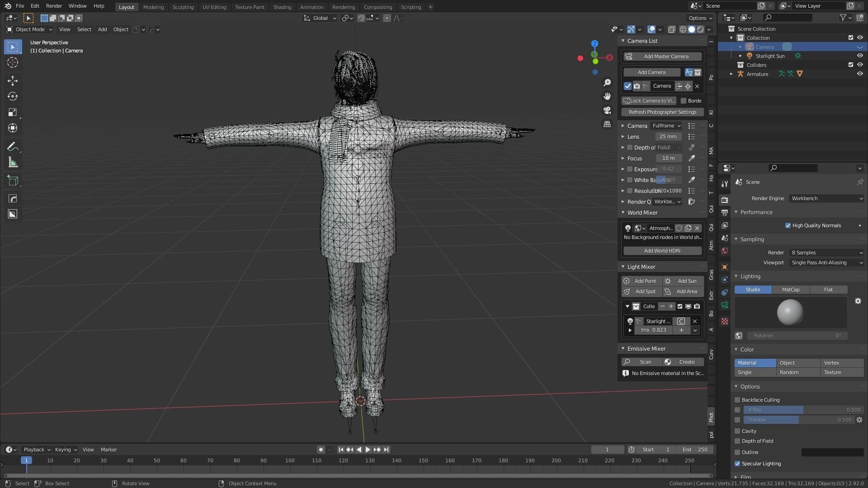The image size is (868, 488).
Task: Toggle Starlight Sun visibility in the outliner
Action: point(859,56)
